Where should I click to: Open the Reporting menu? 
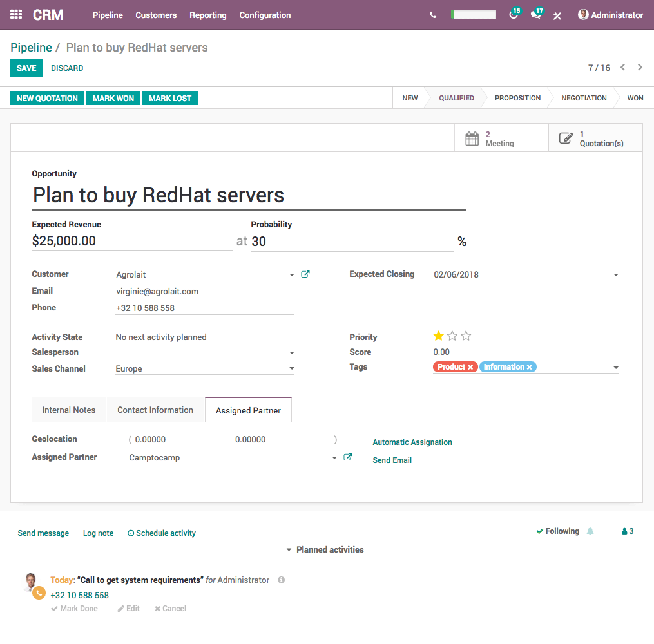207,15
